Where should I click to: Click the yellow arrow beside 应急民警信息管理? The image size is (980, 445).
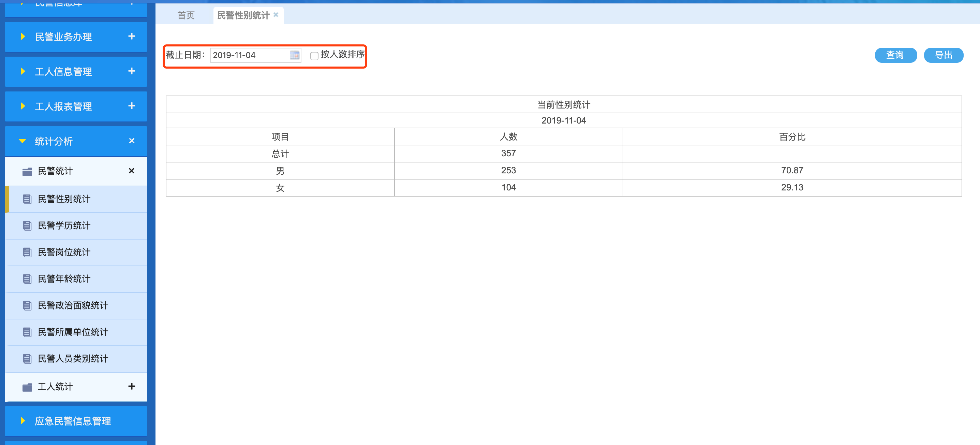pos(23,421)
